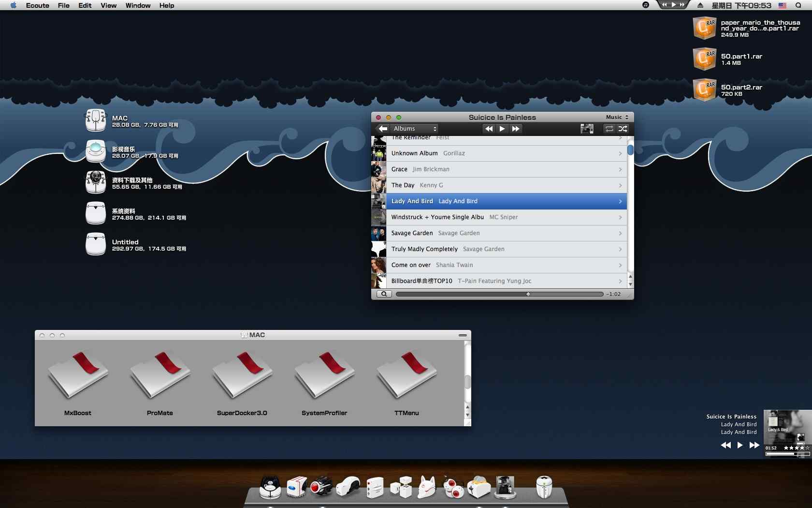Select the ProMate folder in MAC window
This screenshot has width=812, height=508.
coord(160,375)
